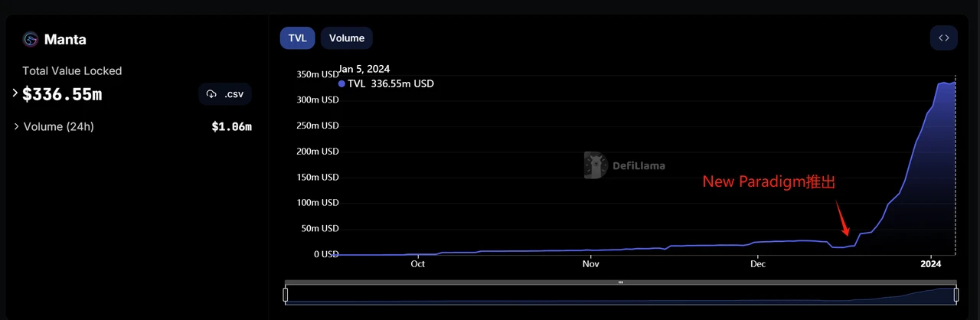Screen dimensions: 980x320
Task: Click the Manta title text
Action: (x=65, y=39)
